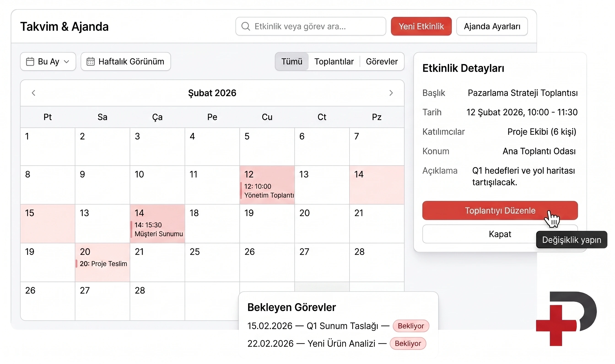Go to previous month arrow
This screenshot has width=615, height=364.
(x=34, y=93)
